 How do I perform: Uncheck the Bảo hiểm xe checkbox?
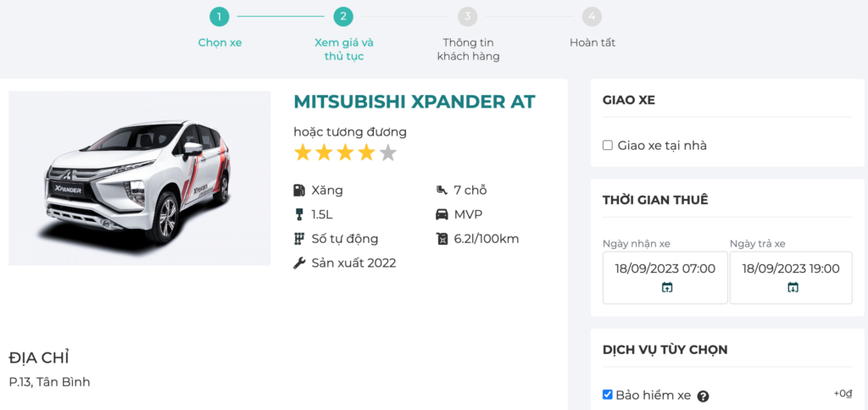coord(608,395)
